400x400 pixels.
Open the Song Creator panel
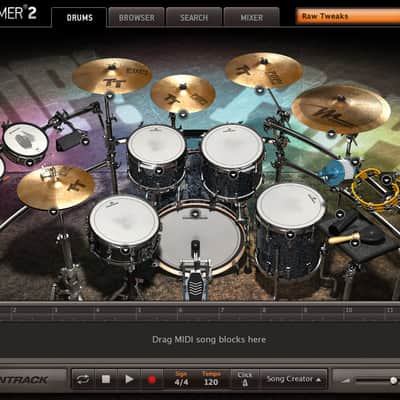[x=294, y=379]
